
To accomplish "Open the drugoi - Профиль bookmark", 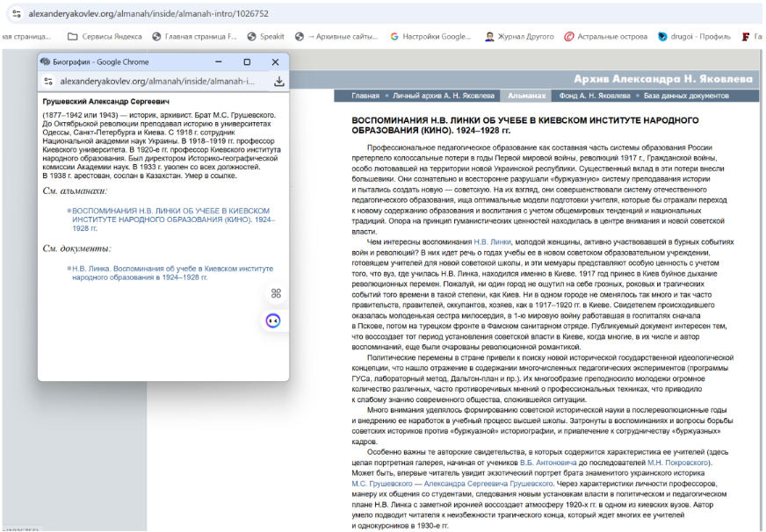I will click(695, 37).
